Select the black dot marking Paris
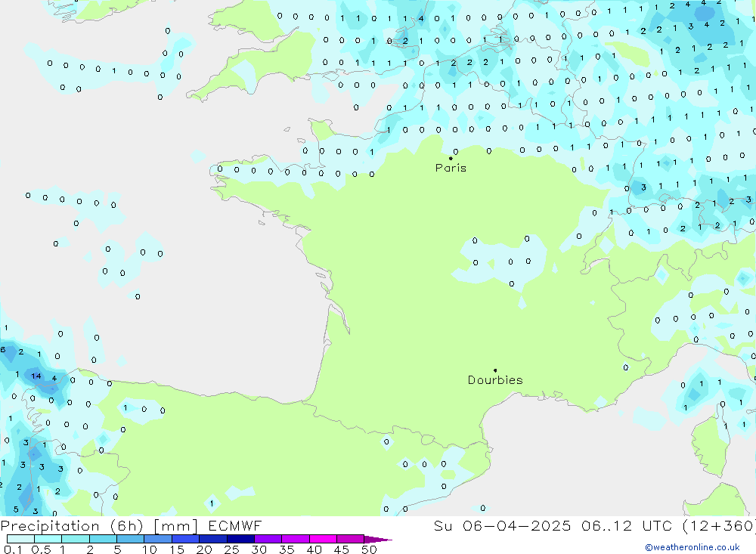This screenshot has width=756, height=554. tap(451, 158)
